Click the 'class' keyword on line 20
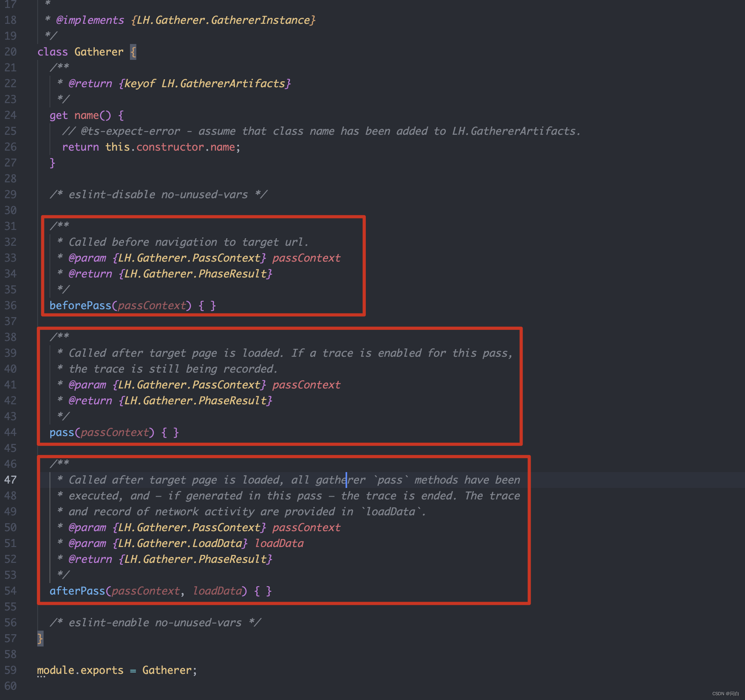 coord(52,52)
